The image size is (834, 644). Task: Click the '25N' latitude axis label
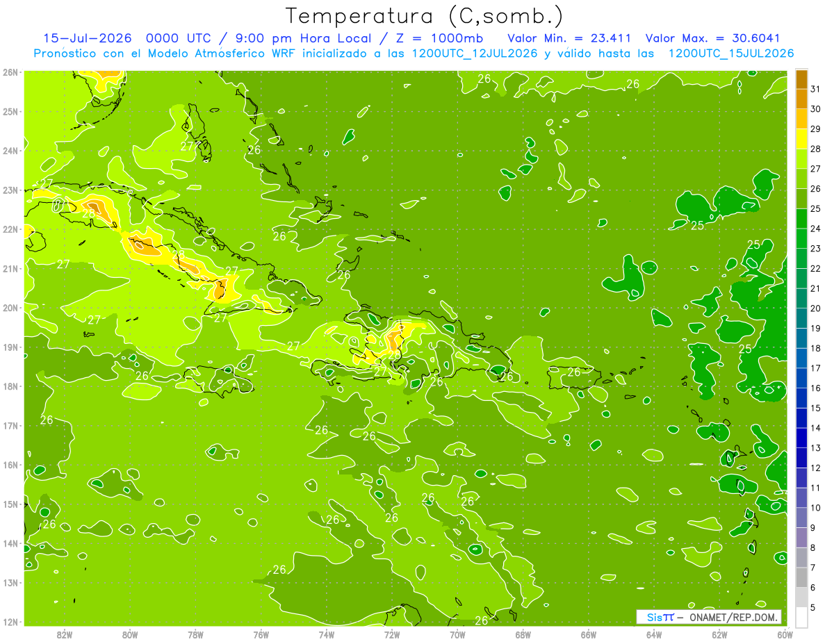(x=10, y=111)
